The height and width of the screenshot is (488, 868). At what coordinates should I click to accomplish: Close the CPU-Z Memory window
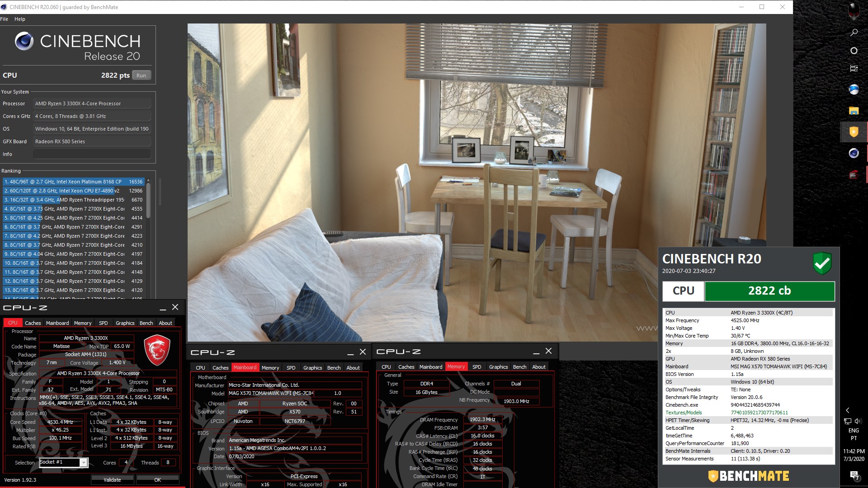pyautogui.click(x=548, y=351)
